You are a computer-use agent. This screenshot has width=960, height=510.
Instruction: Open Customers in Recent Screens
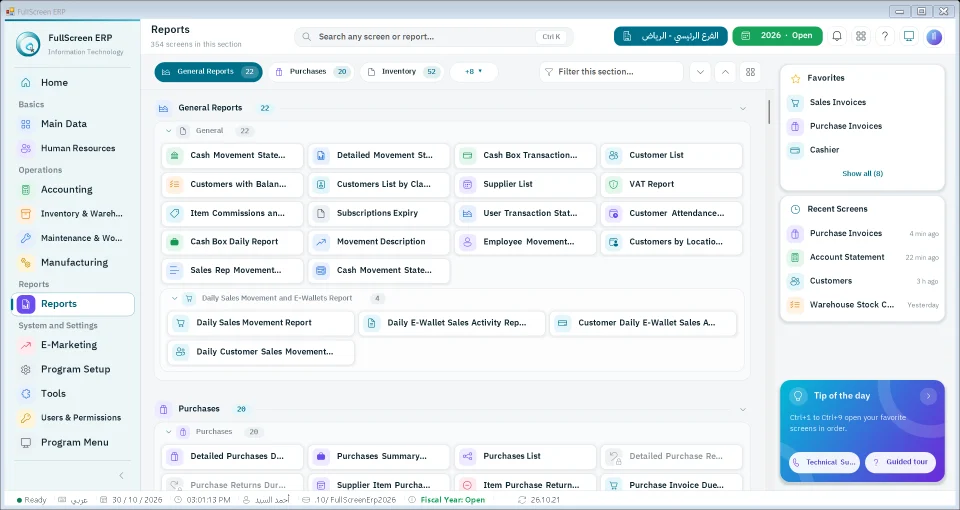pos(862,282)
